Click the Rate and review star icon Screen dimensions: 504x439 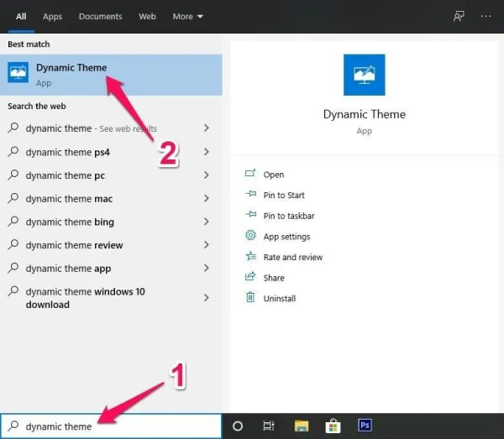point(250,256)
